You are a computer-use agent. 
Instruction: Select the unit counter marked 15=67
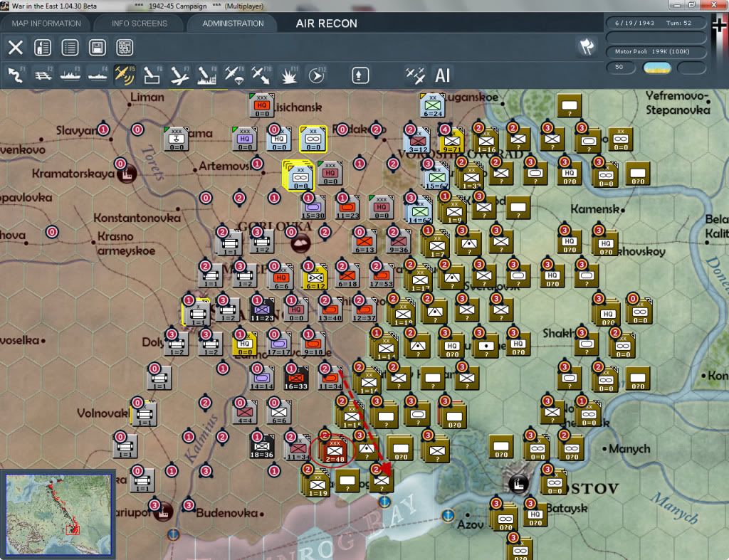tap(436, 176)
